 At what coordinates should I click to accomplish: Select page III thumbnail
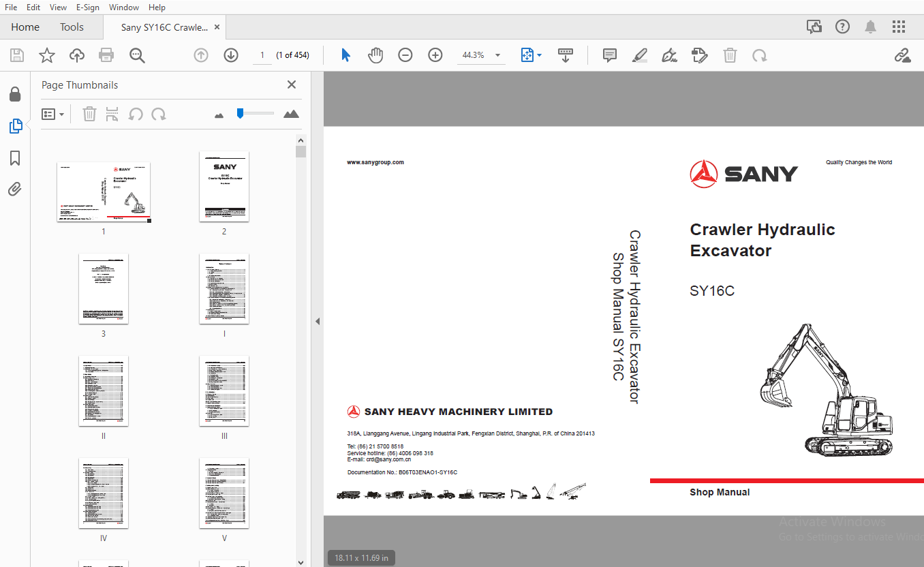point(224,391)
